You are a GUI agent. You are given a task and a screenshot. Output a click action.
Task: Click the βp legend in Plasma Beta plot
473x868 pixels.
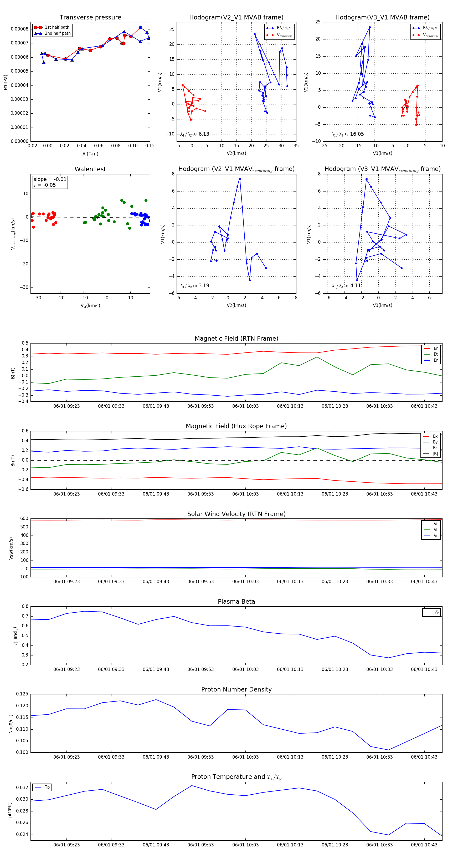(x=431, y=612)
